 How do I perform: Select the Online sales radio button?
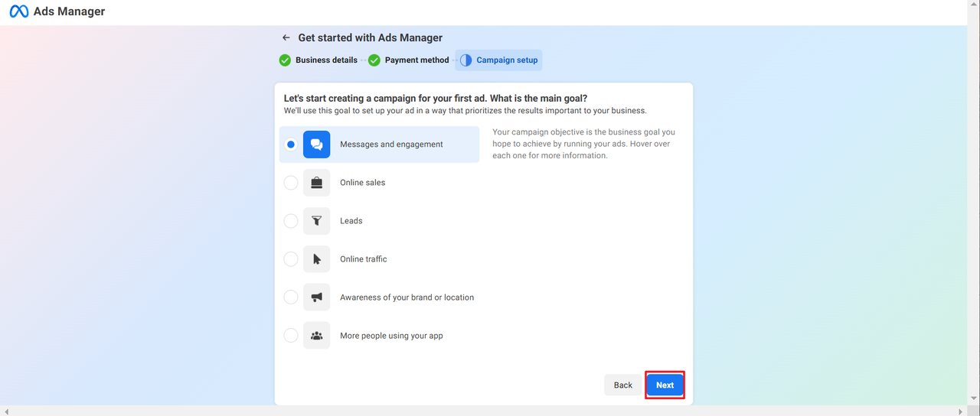[291, 183]
